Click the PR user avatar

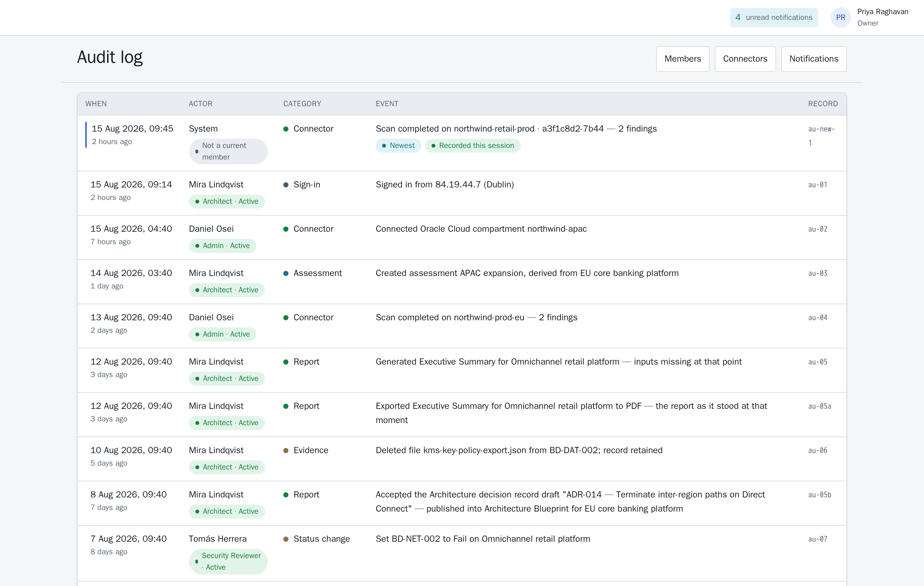click(x=840, y=17)
